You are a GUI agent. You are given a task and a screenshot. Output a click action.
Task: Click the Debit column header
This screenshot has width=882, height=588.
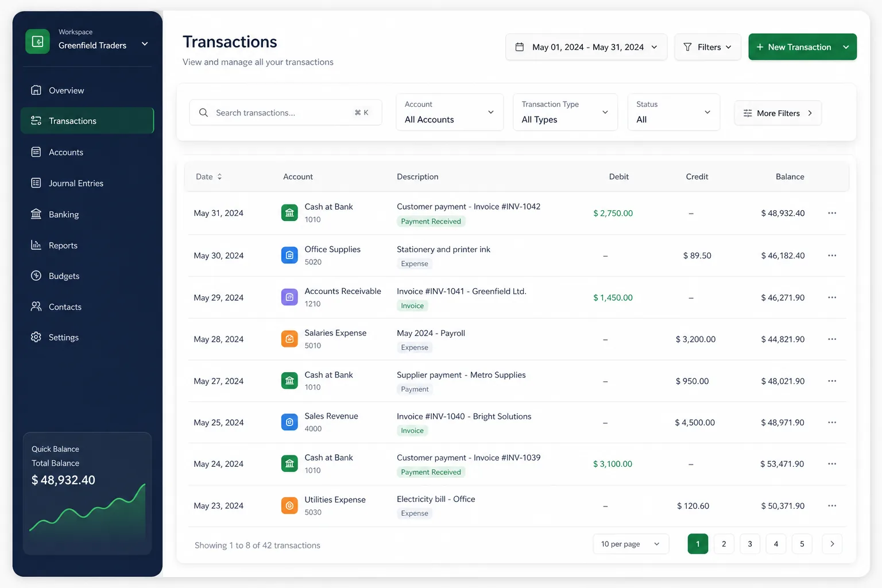[x=618, y=177]
